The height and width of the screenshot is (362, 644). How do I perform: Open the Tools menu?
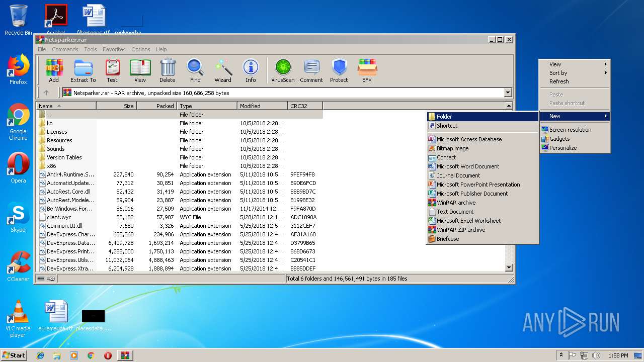tap(91, 49)
